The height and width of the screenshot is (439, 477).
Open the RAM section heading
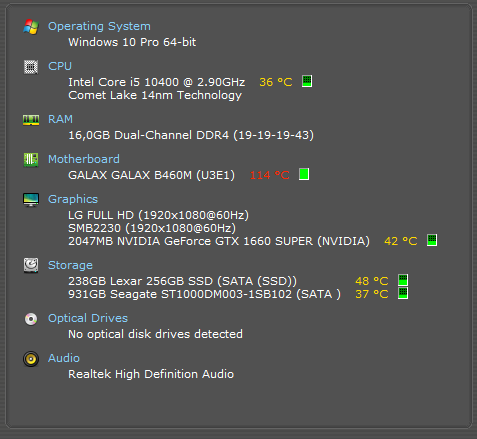(60, 119)
